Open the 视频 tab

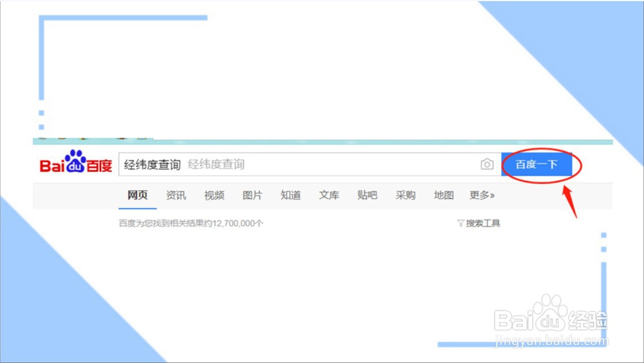214,195
